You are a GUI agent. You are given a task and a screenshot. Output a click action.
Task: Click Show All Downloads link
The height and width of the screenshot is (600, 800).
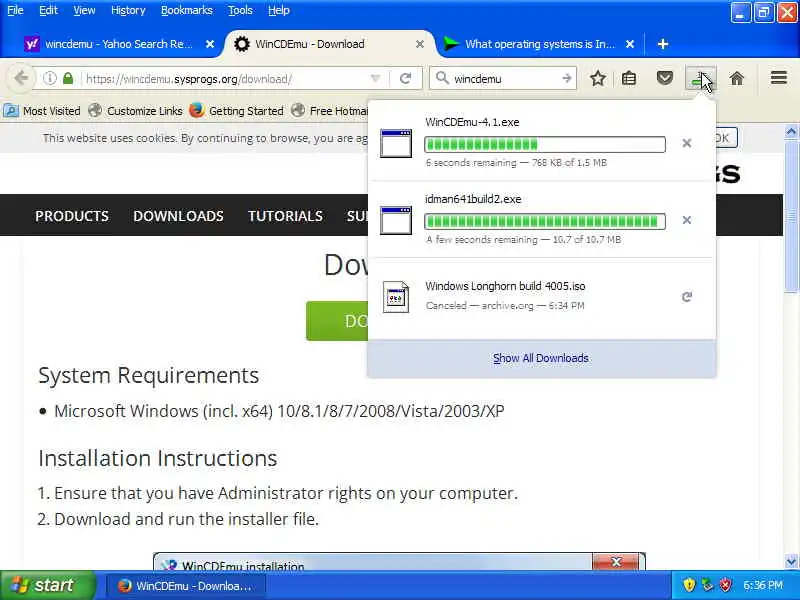point(540,358)
